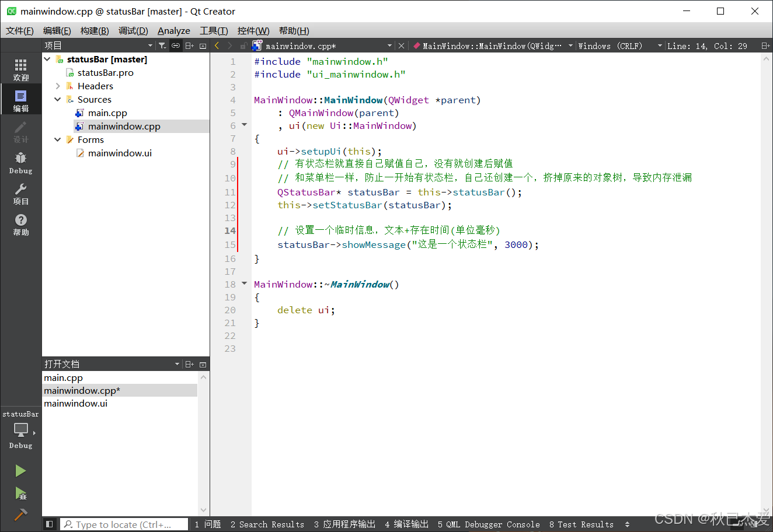Split the editor view
This screenshot has height=532, width=773.
(x=765, y=45)
